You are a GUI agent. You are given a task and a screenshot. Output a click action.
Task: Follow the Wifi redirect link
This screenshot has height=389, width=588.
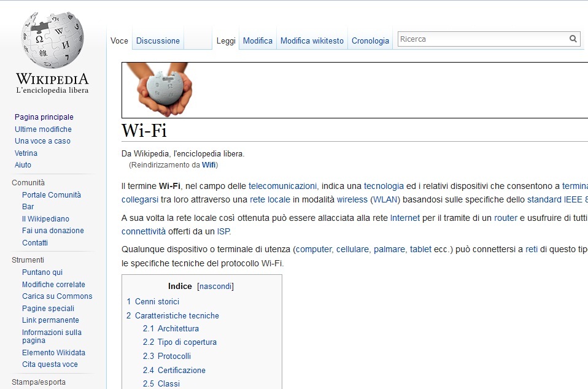tap(209, 165)
